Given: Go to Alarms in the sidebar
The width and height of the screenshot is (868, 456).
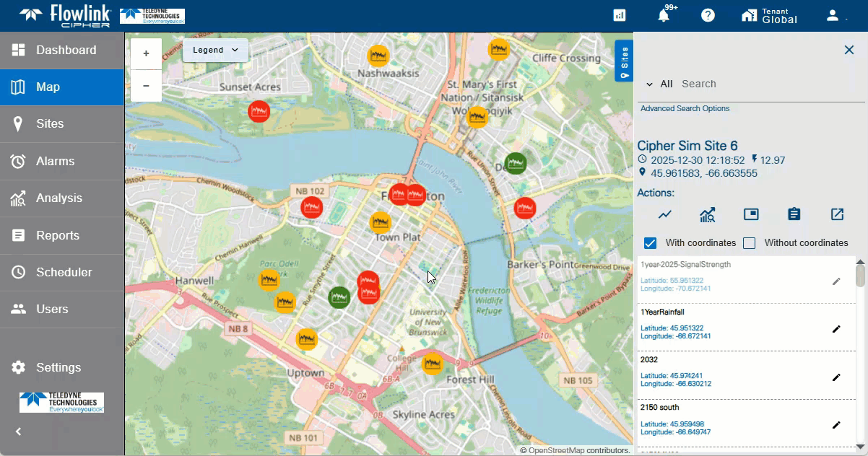Looking at the screenshot, I should (x=55, y=161).
